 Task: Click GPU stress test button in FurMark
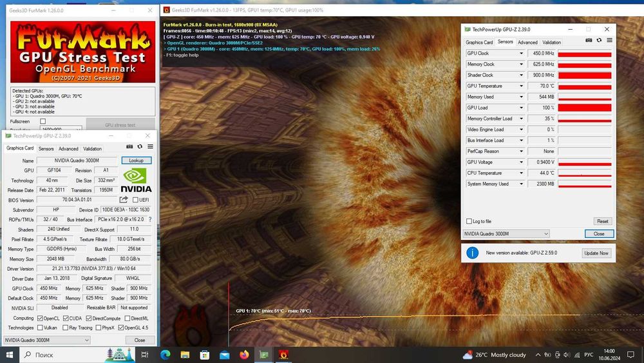(120, 124)
